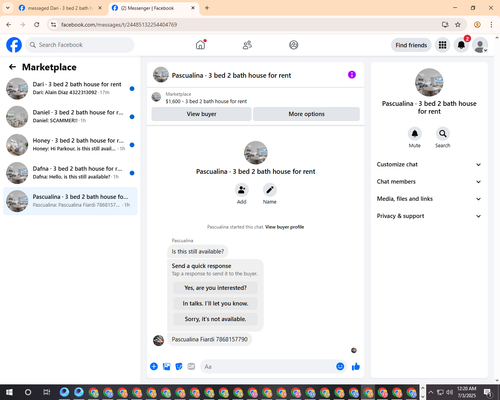500x400 pixels.
Task: Go back from Marketplace list
Action: tap(12, 67)
